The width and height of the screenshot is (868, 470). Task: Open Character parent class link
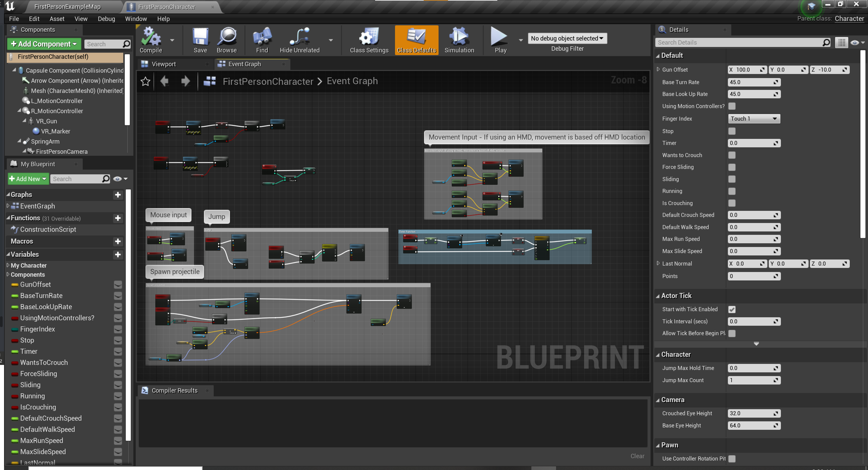tap(849, 19)
